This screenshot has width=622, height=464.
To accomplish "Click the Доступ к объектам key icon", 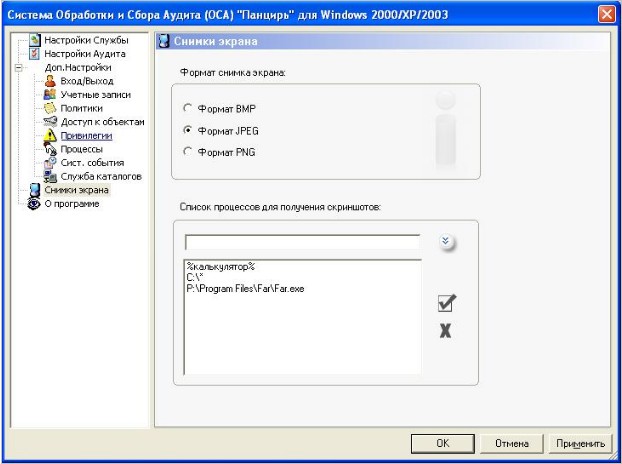I will pos(50,122).
